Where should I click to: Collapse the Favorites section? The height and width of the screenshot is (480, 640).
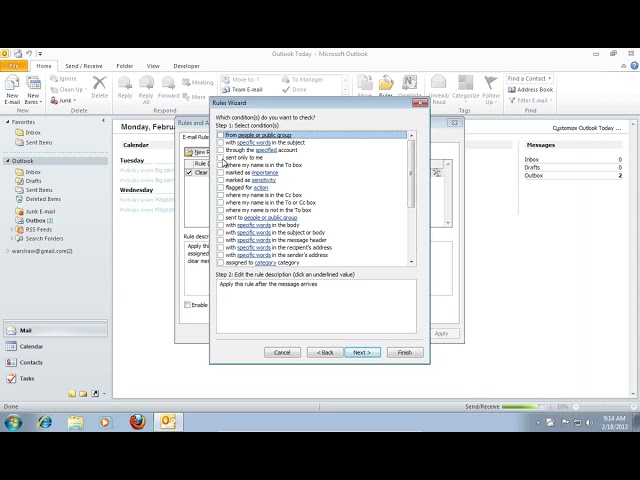click(7, 122)
